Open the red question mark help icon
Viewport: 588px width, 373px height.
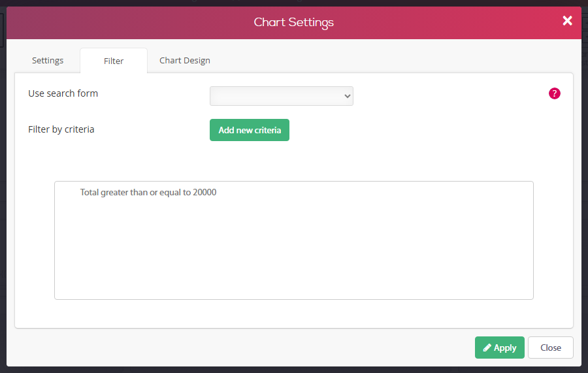click(554, 93)
